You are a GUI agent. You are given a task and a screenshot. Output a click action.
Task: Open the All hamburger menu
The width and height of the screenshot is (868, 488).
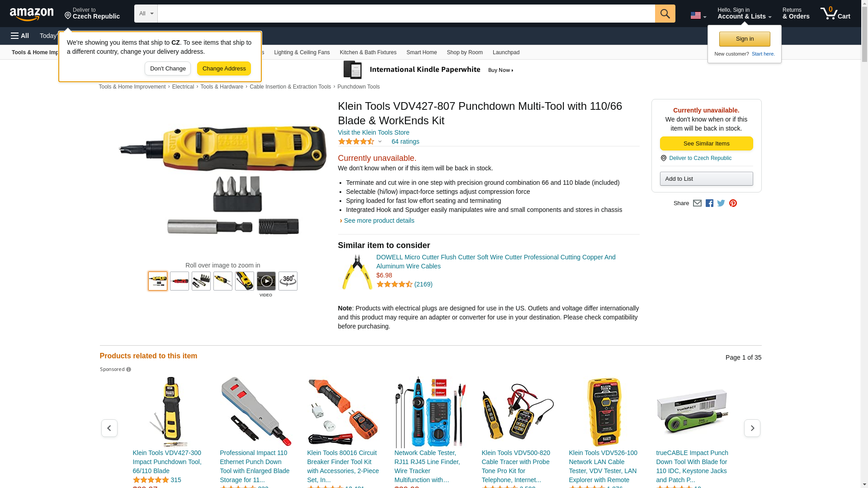[x=20, y=36]
